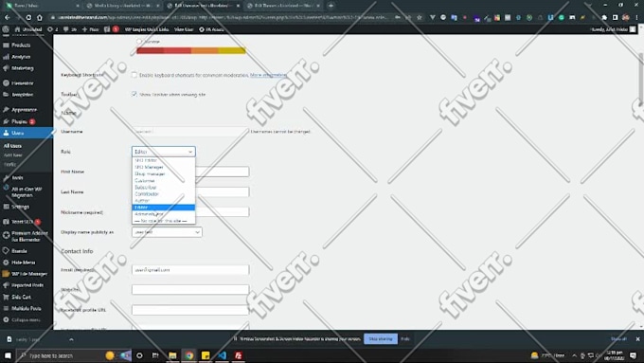Screen dimensions: 644x363
Task: Open the Analytics sidebar item
Action: (21, 57)
